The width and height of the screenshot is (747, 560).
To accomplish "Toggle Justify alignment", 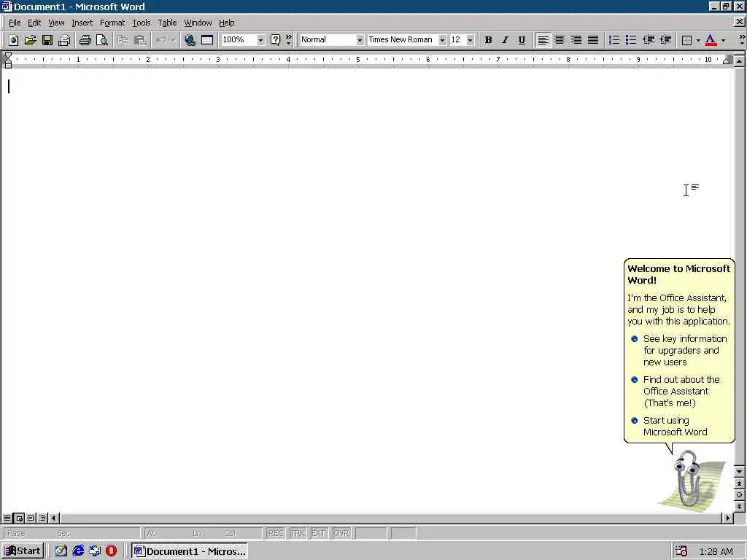I will 593,40.
